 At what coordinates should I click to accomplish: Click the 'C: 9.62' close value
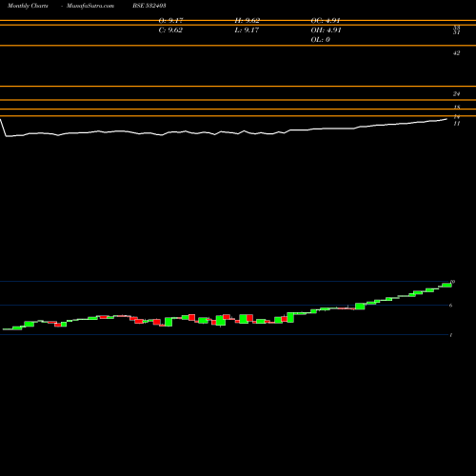(x=170, y=30)
